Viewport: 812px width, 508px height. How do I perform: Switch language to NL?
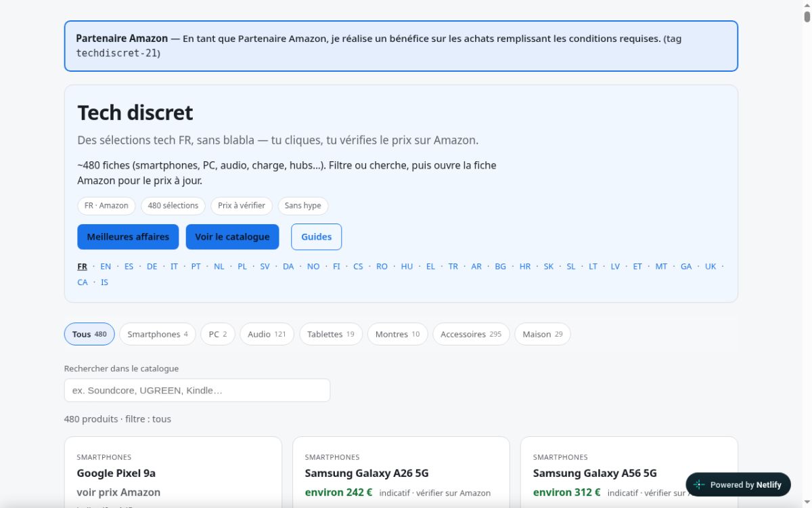[x=219, y=266]
